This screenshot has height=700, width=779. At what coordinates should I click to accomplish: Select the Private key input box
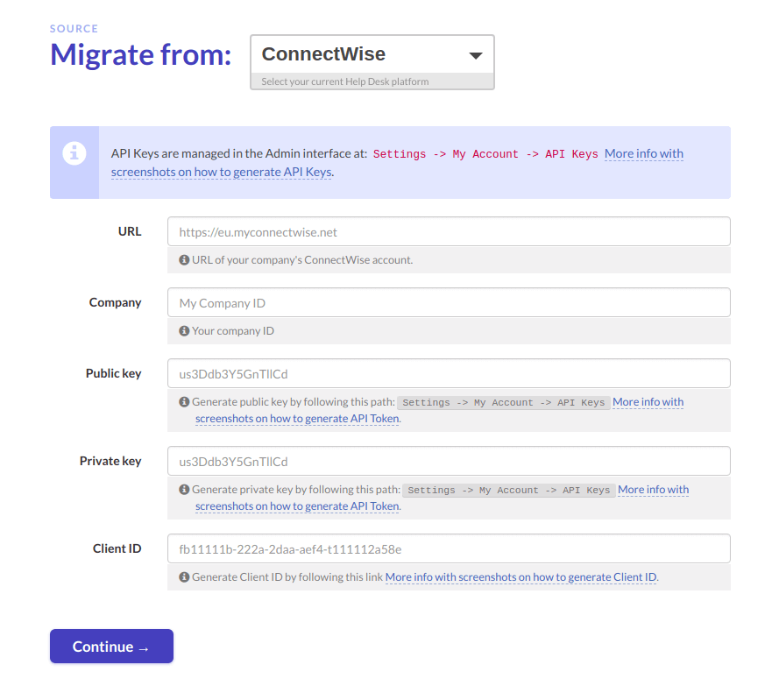pyautogui.click(x=449, y=461)
